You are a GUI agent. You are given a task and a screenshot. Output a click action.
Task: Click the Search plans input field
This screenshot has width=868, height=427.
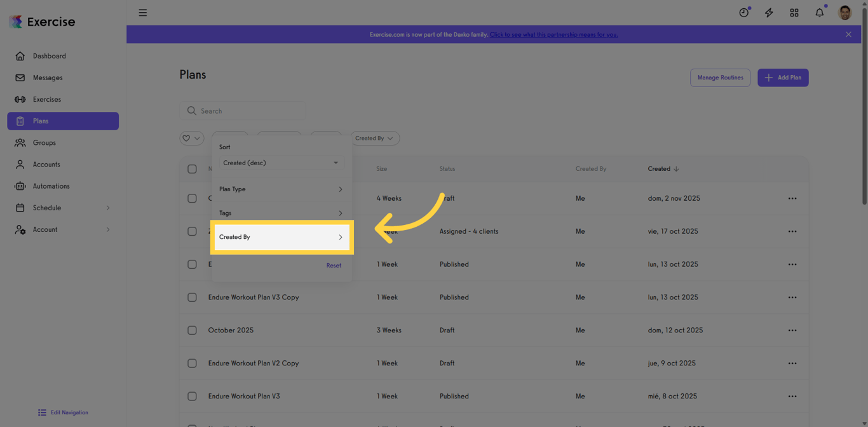tap(249, 111)
